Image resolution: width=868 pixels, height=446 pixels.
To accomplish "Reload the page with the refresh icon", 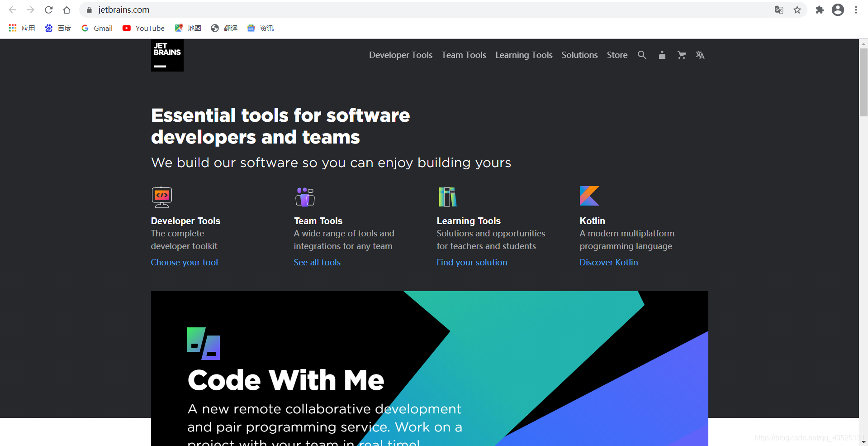I will coord(49,10).
